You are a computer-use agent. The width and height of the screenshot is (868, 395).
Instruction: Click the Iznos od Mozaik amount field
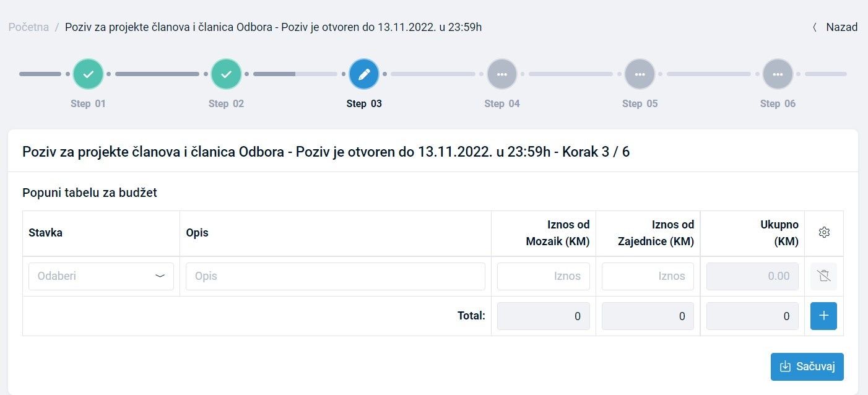click(543, 276)
